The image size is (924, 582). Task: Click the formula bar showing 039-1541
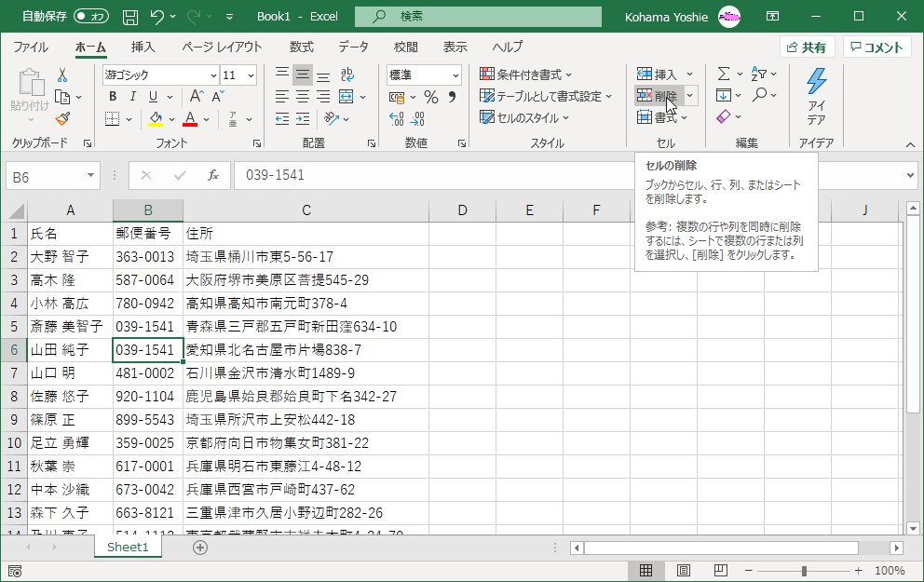pos(433,175)
